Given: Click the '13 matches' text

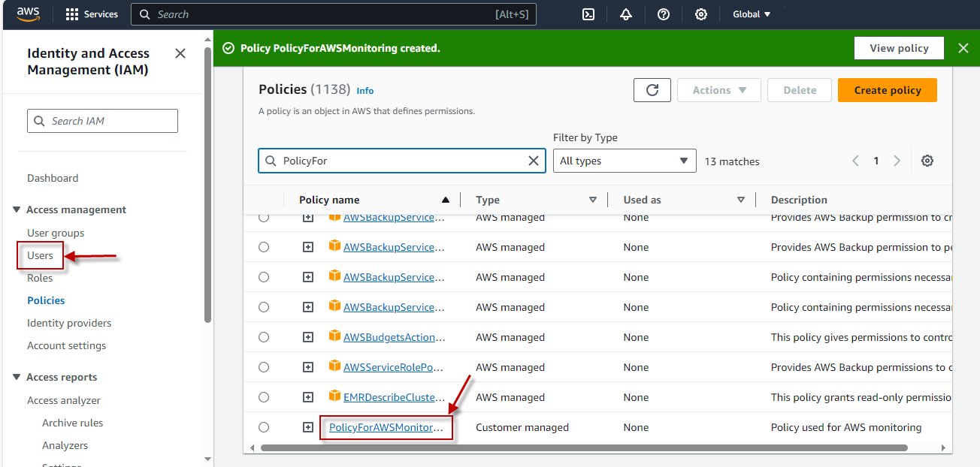Looking at the screenshot, I should point(732,161).
